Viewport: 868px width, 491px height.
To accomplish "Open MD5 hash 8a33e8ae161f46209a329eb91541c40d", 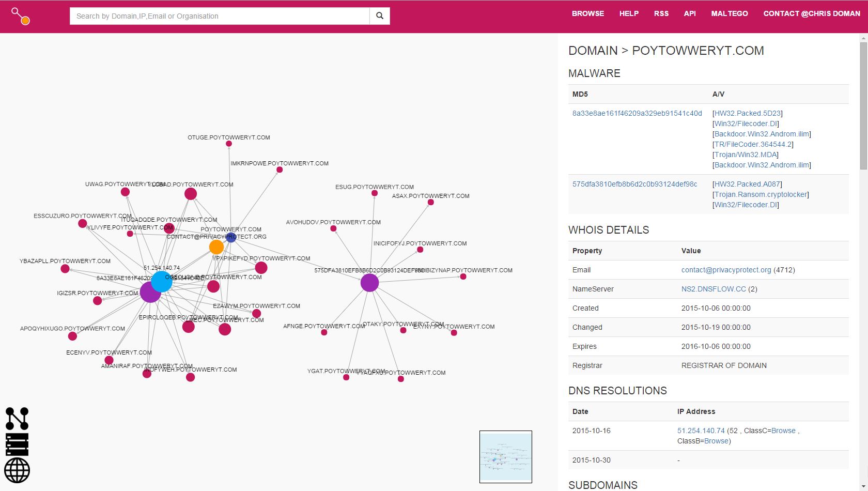I will 637,113.
